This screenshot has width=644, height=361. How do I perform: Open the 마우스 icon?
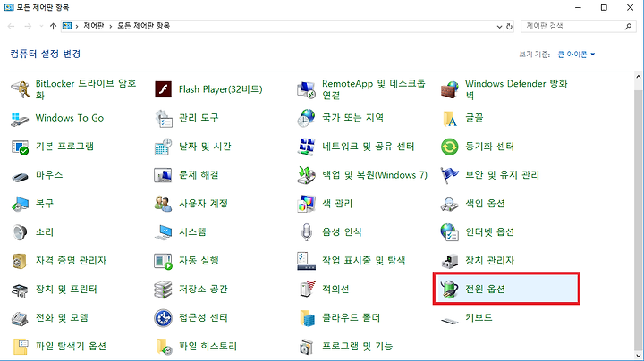pyautogui.click(x=20, y=175)
